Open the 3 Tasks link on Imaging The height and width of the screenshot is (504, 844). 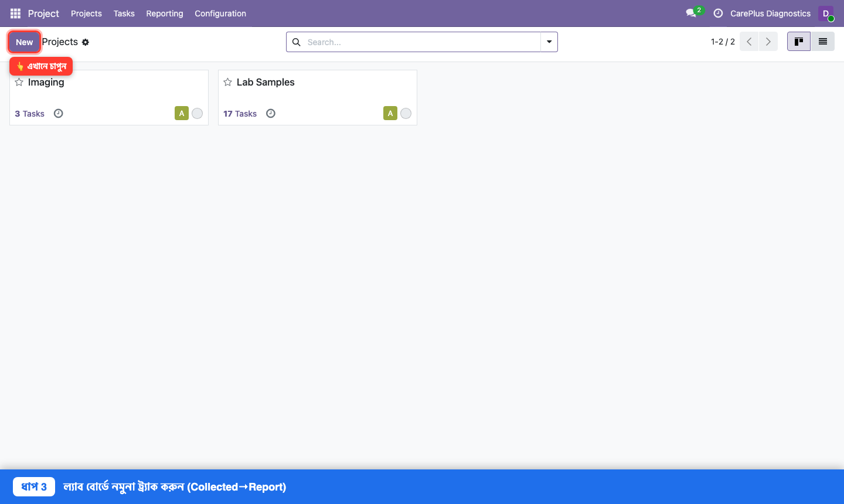(x=30, y=114)
